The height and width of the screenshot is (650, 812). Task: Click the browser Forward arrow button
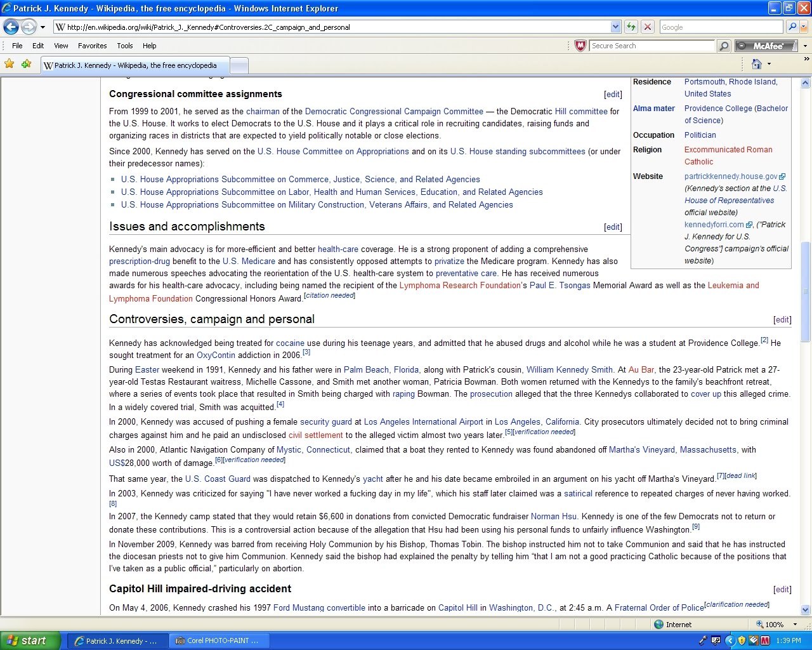pyautogui.click(x=29, y=27)
